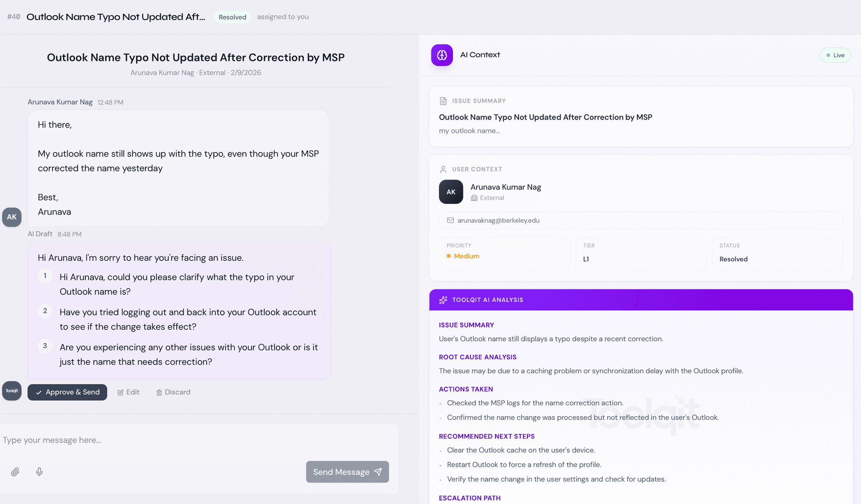
Task: Edit the AI draft reply
Action: [129, 392]
